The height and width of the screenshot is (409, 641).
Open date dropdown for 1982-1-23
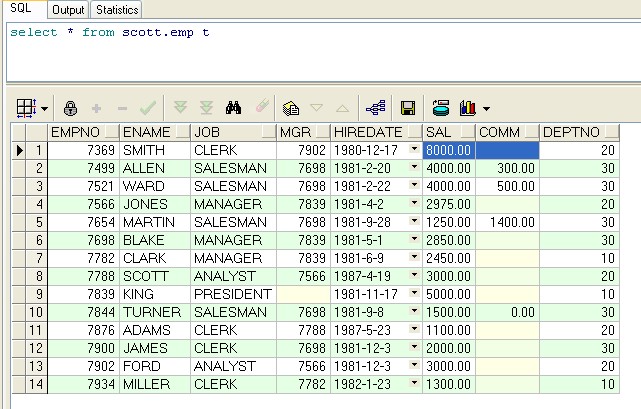[415, 382]
